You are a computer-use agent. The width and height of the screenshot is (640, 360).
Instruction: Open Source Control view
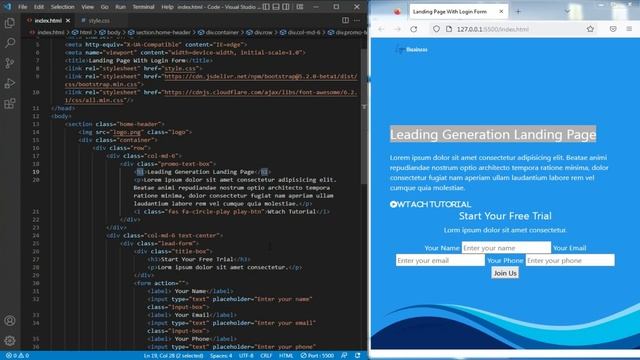pos(10,63)
